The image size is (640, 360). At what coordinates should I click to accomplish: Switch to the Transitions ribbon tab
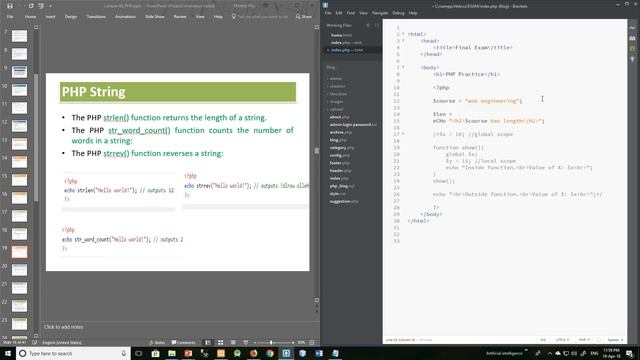tap(96, 17)
